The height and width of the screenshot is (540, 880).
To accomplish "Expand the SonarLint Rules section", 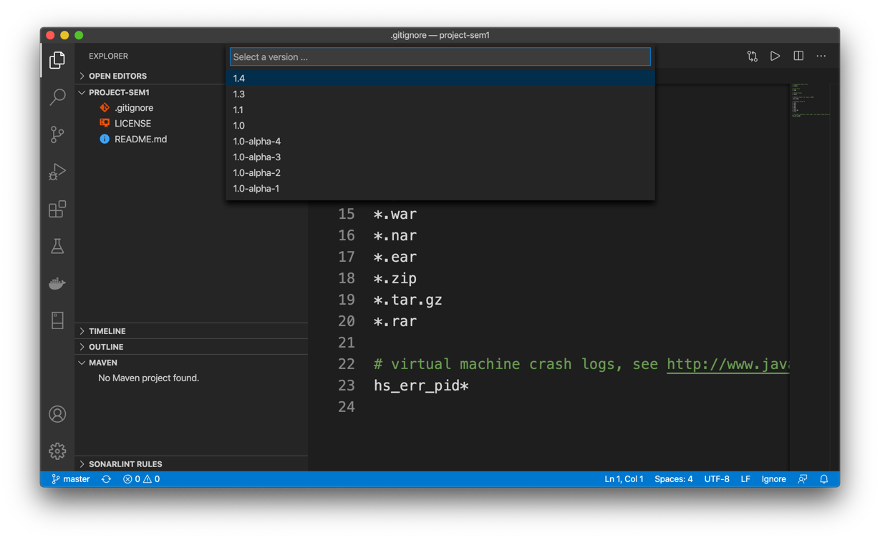I will 191,464.
